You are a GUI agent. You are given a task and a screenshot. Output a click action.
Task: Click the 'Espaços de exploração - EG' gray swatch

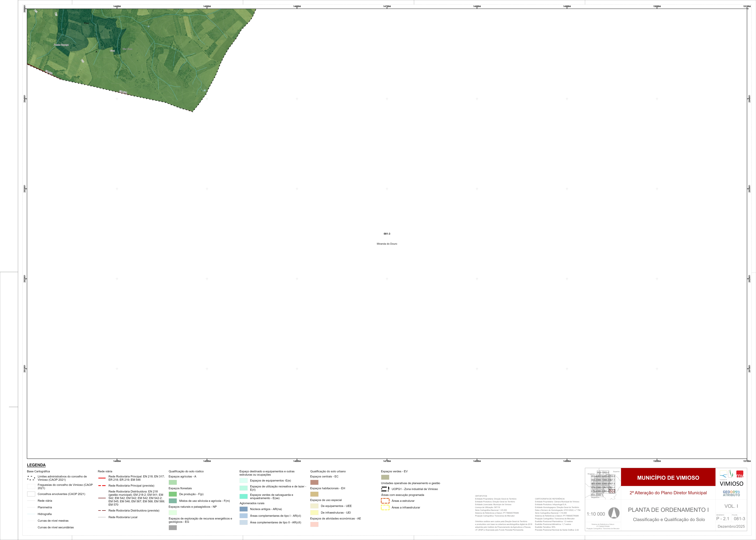tap(173, 528)
